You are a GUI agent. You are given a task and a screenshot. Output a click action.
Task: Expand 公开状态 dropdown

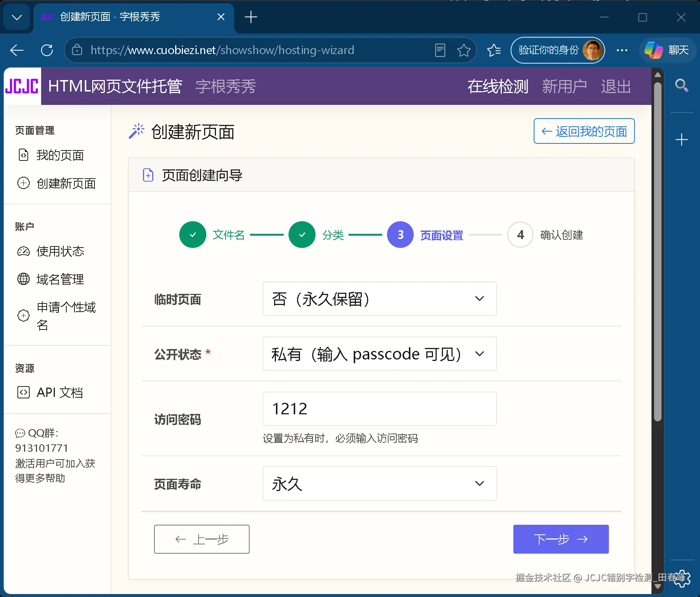380,354
